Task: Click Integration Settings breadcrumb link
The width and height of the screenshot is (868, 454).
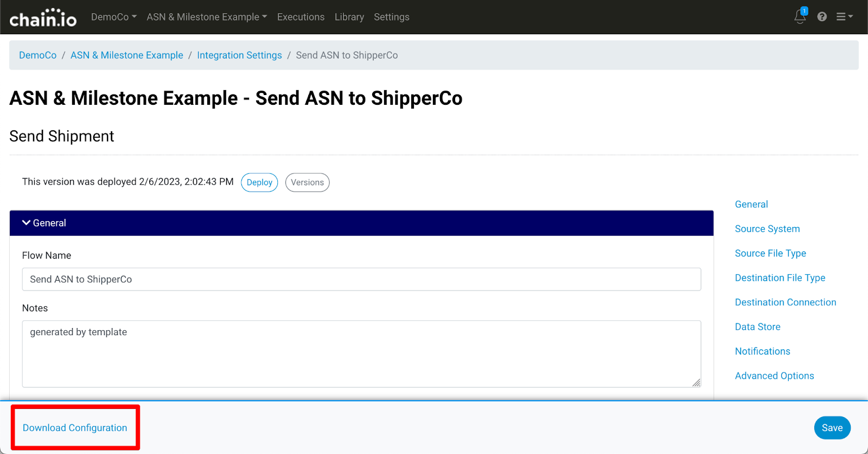Action: click(x=239, y=55)
